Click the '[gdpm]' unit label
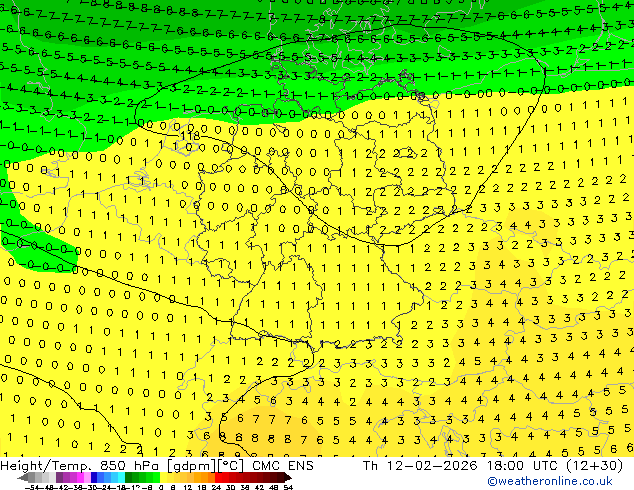 (x=192, y=466)
